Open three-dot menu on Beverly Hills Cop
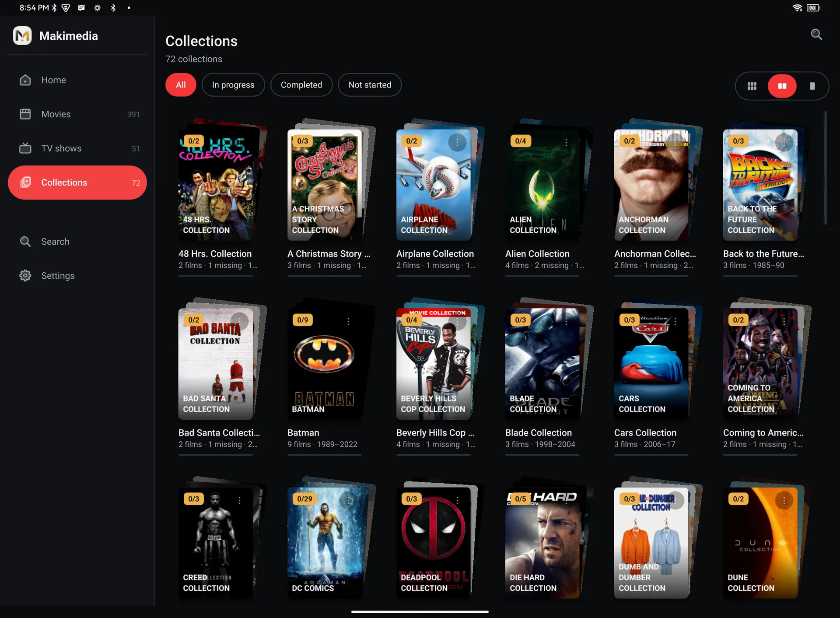The image size is (840, 618). [x=457, y=321]
